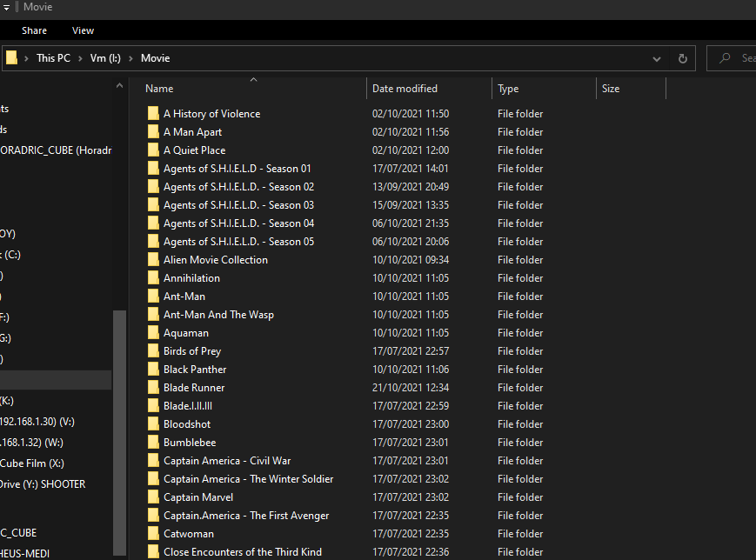This screenshot has width=756, height=560.
Task: Click the A History of Violence folder icon
Action: click(x=153, y=114)
